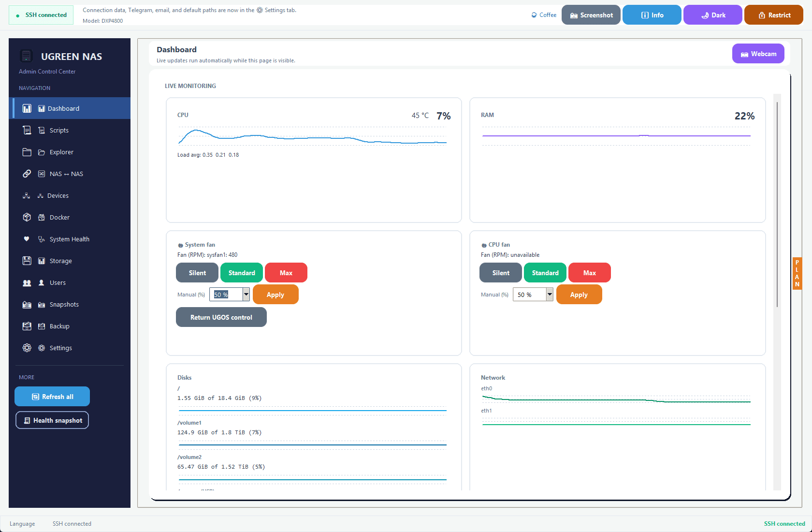Open the Users people icon in sidebar
Screen dimensions: 812x532
[x=27, y=282]
